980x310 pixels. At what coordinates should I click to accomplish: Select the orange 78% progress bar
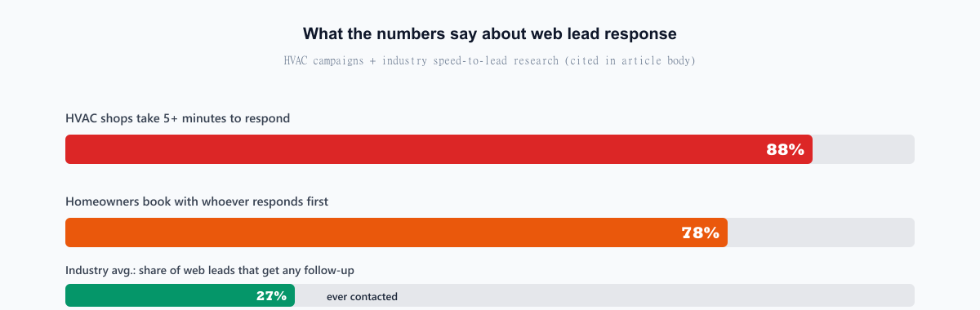[x=396, y=232]
